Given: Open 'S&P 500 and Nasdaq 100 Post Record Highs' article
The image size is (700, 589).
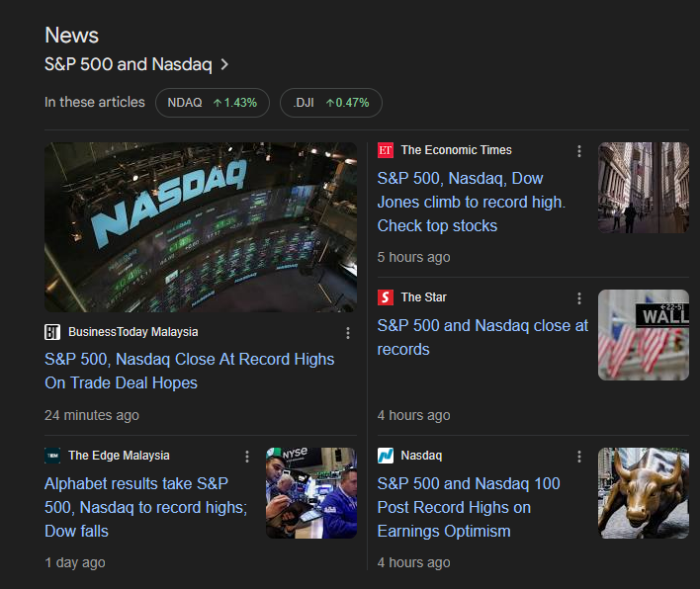Looking at the screenshot, I should pyautogui.click(x=469, y=507).
